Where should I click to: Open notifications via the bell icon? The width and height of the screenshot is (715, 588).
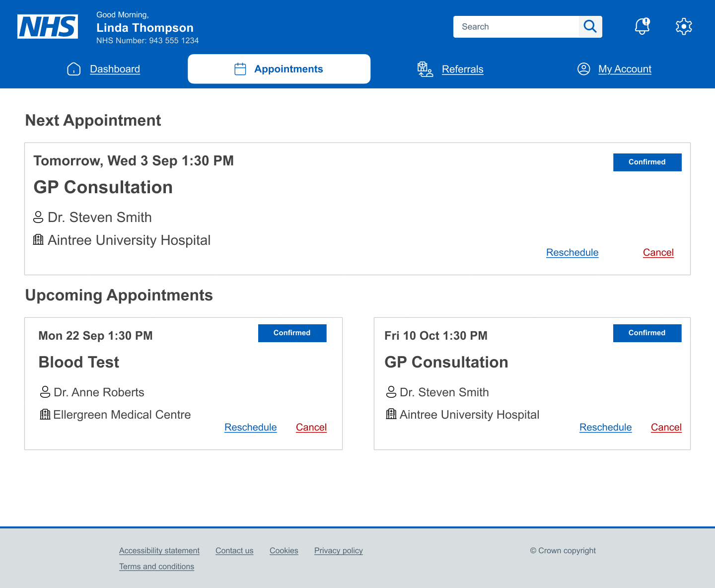pyautogui.click(x=642, y=26)
